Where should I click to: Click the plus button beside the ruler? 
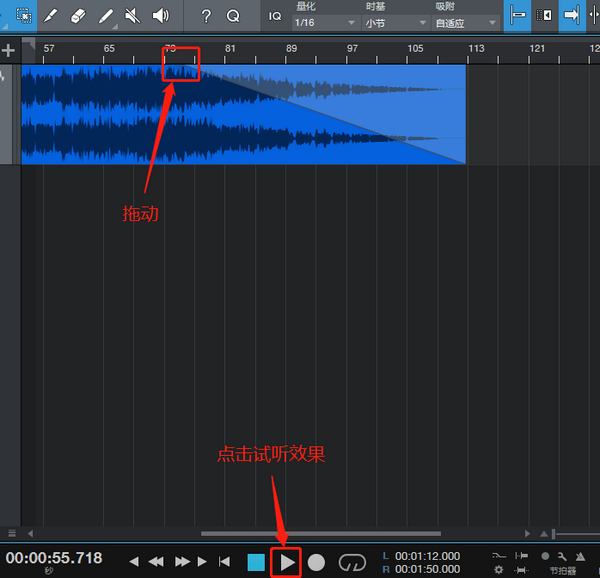point(8,50)
